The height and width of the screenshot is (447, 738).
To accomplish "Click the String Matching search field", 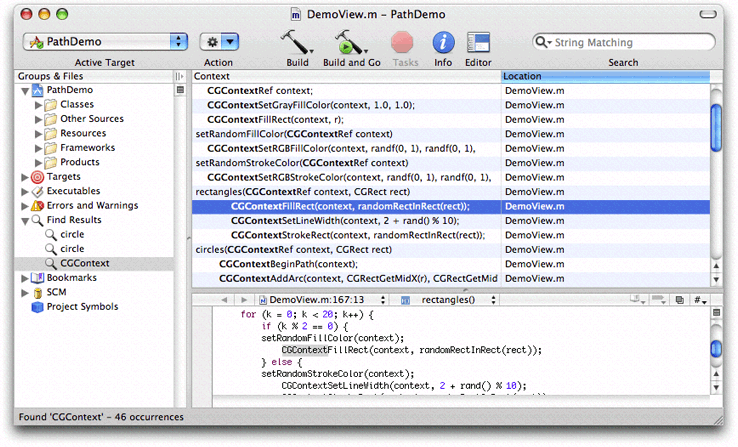I will pyautogui.click(x=627, y=42).
